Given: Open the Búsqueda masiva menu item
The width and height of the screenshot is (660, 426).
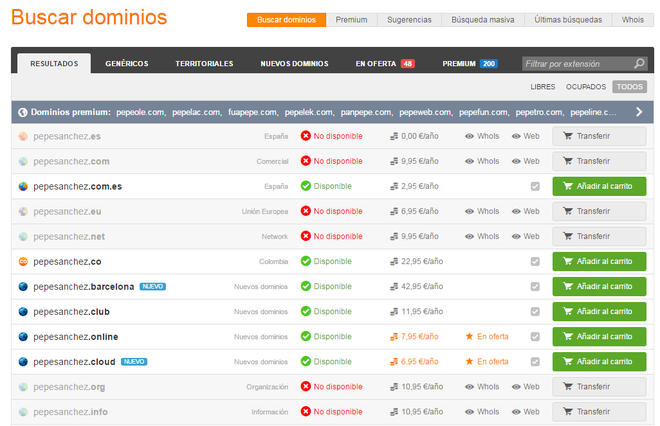Looking at the screenshot, I should 483,20.
